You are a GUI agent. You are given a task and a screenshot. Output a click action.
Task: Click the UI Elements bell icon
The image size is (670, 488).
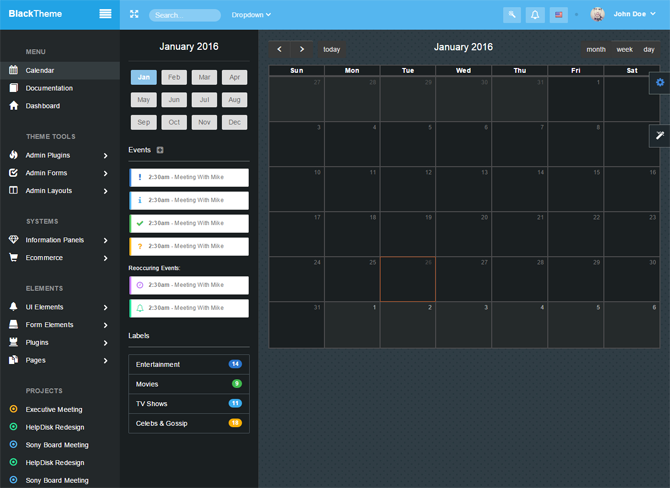pyautogui.click(x=14, y=306)
